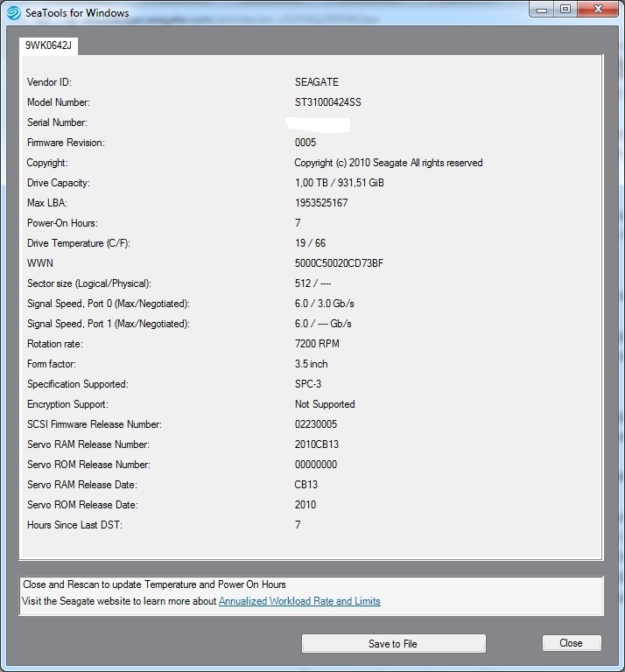The width and height of the screenshot is (625, 672).
Task: Click the 'Max LBA:' label
Action: [x=47, y=203]
